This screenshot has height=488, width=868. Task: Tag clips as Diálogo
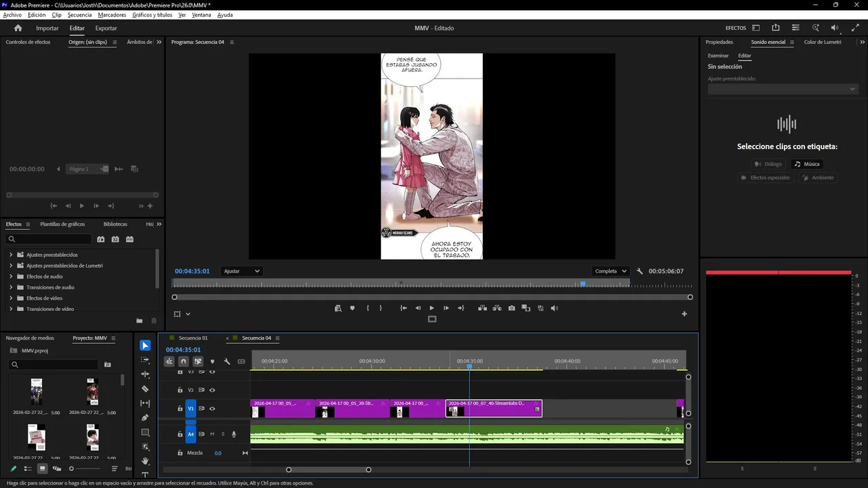(768, 164)
